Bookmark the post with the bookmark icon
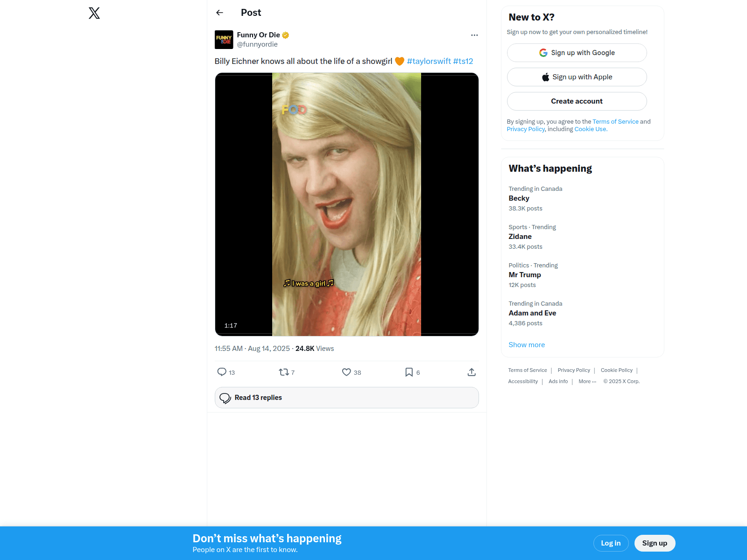 pos(409,372)
